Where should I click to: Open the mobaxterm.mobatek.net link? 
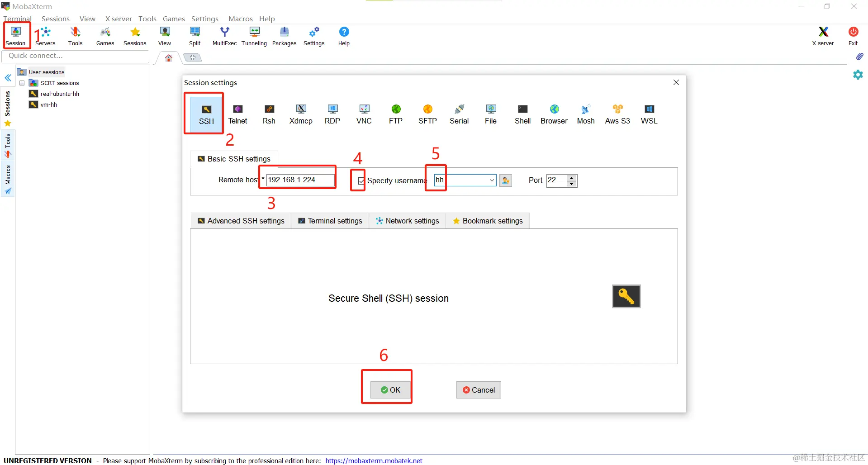pos(374,460)
